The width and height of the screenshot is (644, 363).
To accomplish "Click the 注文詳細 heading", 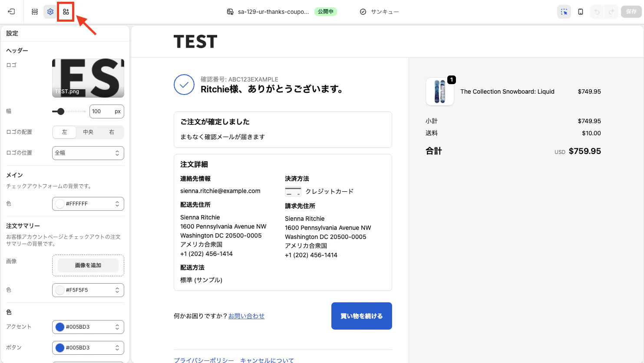I will click(194, 164).
